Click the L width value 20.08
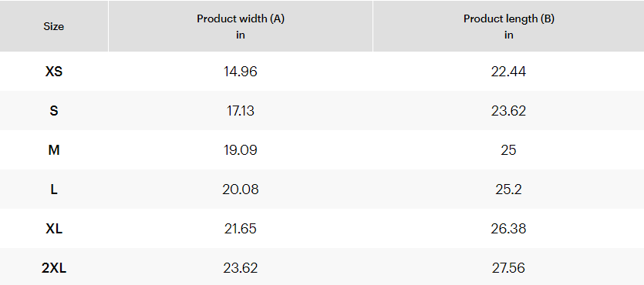The width and height of the screenshot is (644, 285). pos(241,189)
